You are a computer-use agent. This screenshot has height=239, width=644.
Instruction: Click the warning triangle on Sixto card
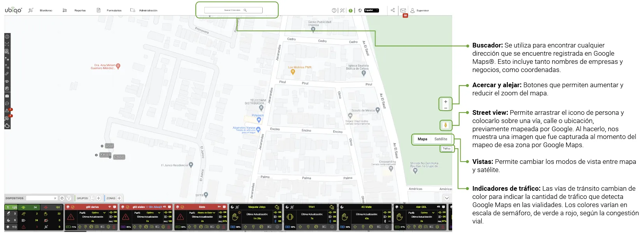click(181, 217)
